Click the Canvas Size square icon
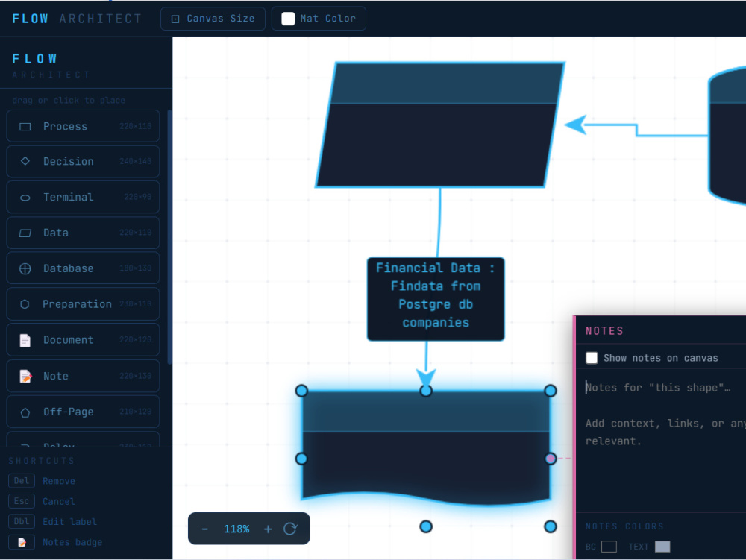The width and height of the screenshot is (746, 560). coord(175,19)
